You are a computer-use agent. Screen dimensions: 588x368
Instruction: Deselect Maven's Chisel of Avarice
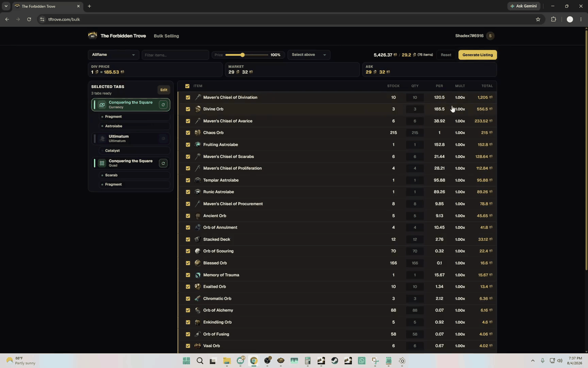[188, 121]
